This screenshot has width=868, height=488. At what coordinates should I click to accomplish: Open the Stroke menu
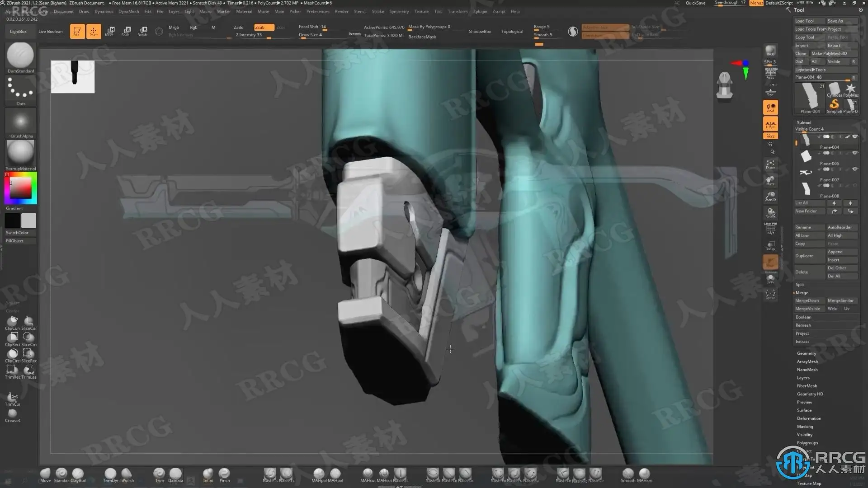[377, 12]
